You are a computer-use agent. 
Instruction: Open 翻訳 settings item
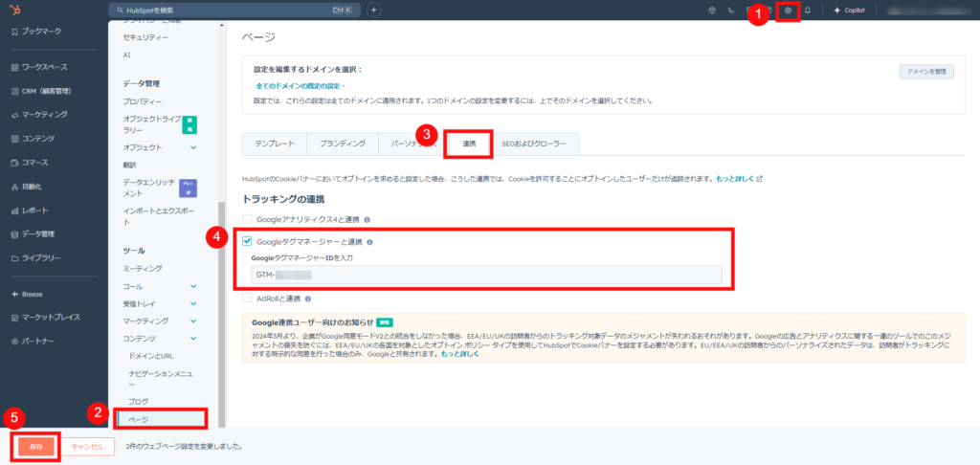coord(129,165)
